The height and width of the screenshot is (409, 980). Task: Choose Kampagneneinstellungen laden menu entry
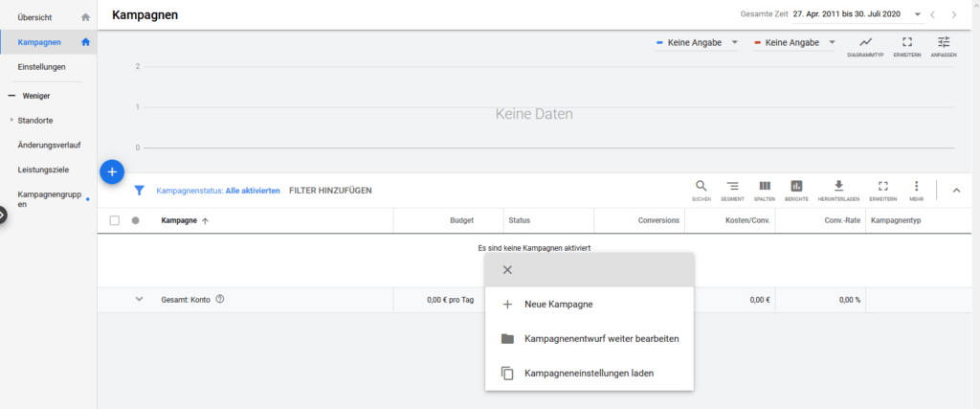coord(589,373)
